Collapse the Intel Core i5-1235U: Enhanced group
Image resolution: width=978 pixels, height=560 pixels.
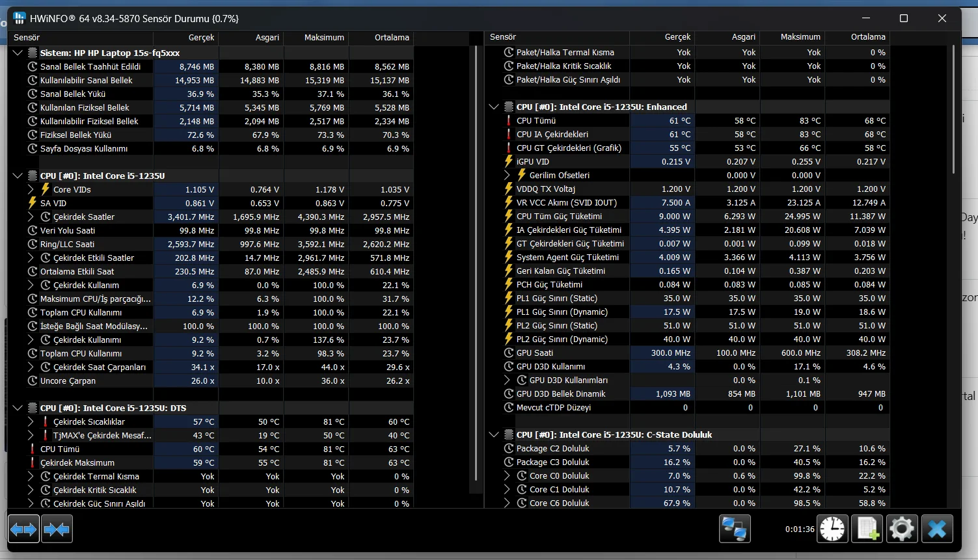(x=494, y=107)
